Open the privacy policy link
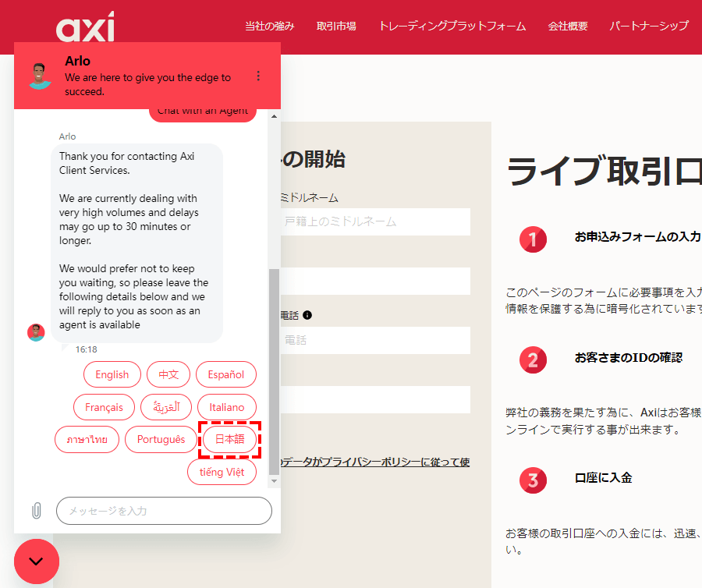This screenshot has width=702, height=588. tap(375, 462)
